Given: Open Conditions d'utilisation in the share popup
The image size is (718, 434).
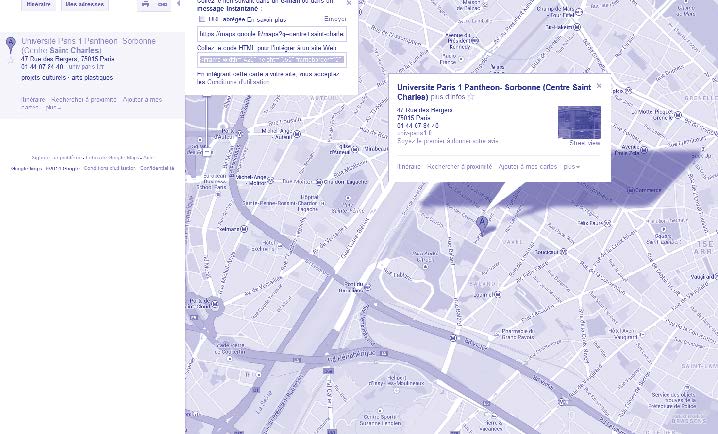Looking at the screenshot, I should 238,82.
